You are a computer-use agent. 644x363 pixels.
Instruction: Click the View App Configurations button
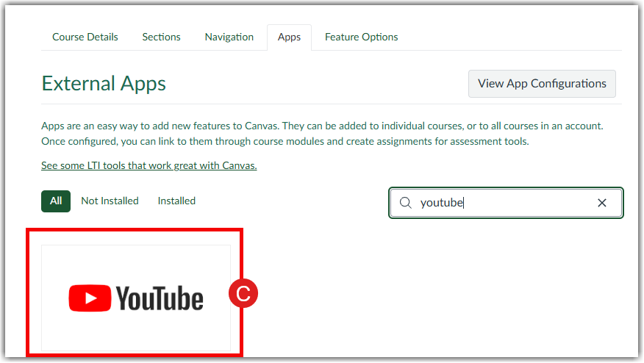pyautogui.click(x=542, y=84)
